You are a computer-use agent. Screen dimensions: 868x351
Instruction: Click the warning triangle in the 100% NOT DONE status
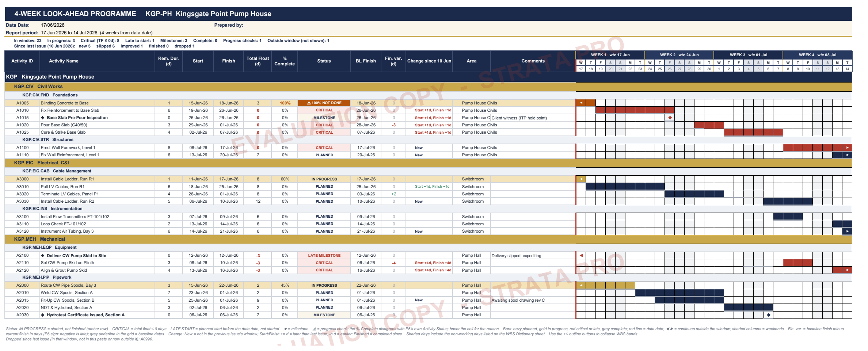click(309, 103)
